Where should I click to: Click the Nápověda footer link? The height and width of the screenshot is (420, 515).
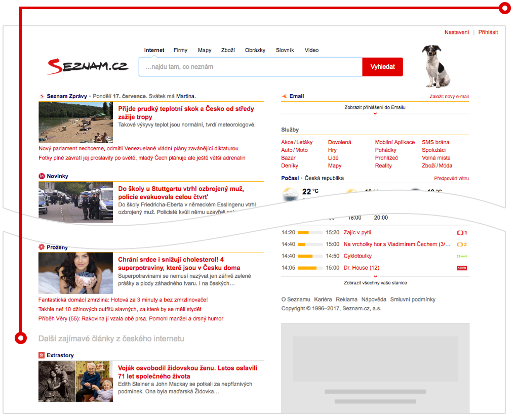374,300
